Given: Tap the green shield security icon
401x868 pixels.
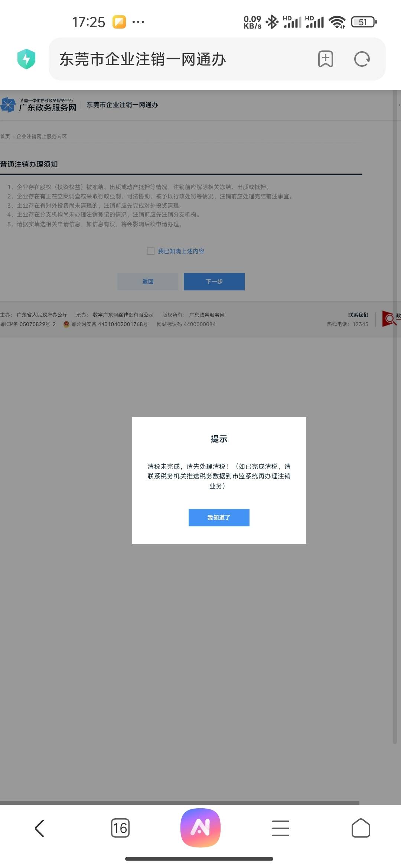Looking at the screenshot, I should [x=26, y=59].
